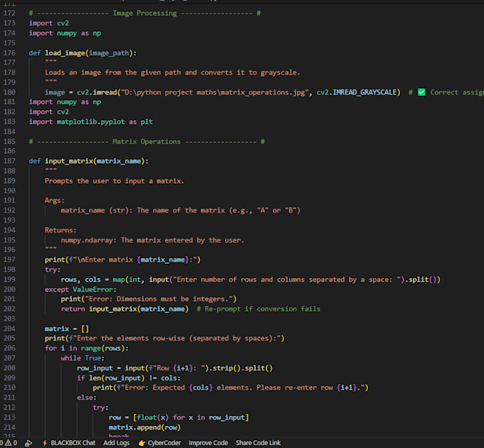484x448 pixels.
Task: Click 'while True:' on line 207
Action: 83,358
